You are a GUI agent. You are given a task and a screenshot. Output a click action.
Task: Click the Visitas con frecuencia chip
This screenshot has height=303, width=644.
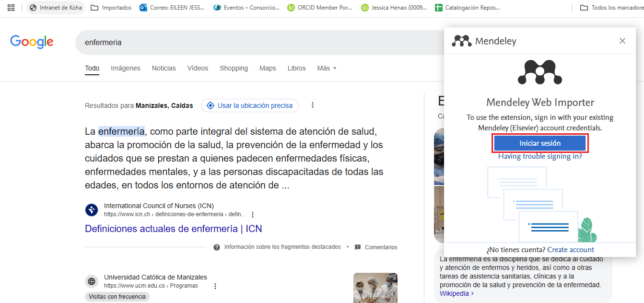[x=117, y=297]
